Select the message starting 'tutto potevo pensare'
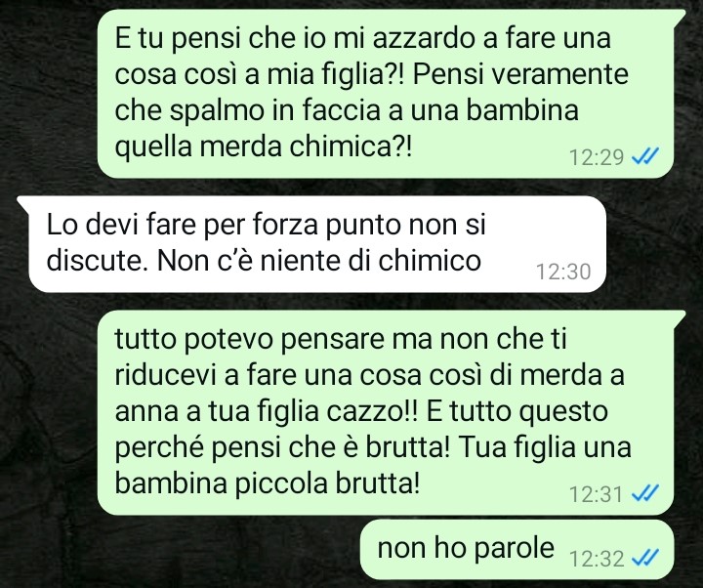 (386, 412)
